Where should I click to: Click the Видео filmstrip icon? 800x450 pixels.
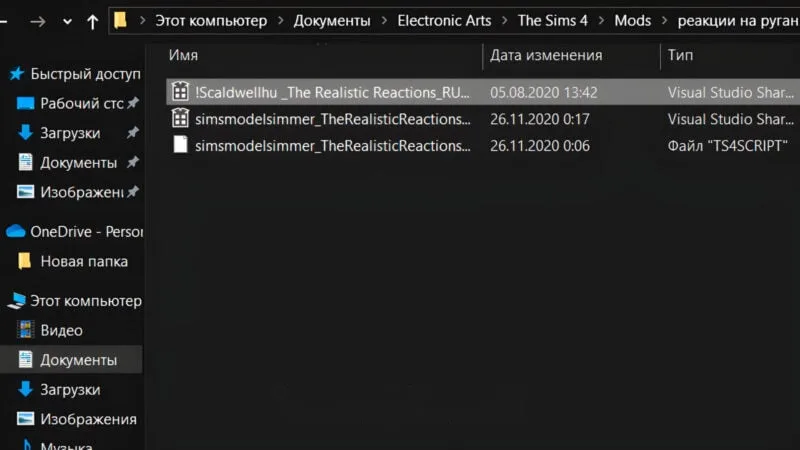point(26,330)
